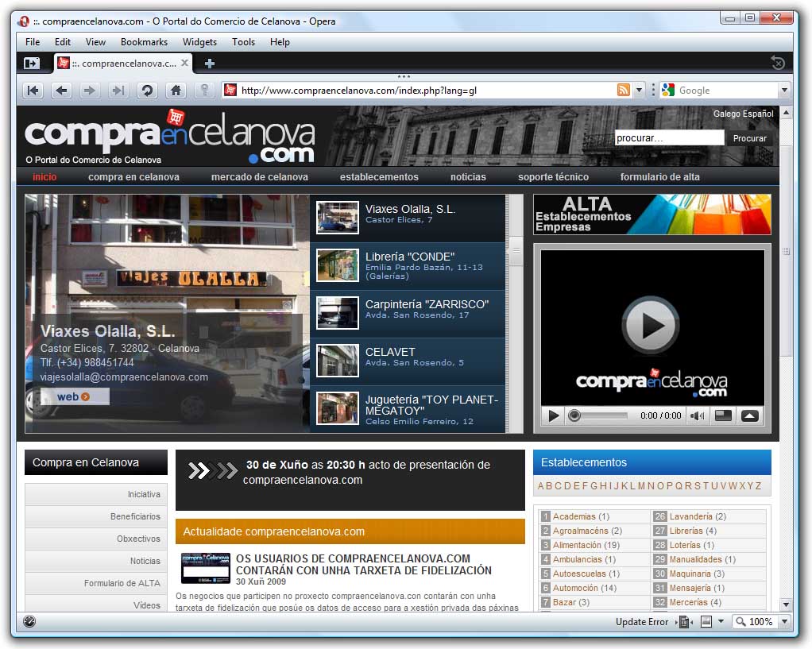The image size is (812, 649).
Task: Click the video player up-arrow menu icon
Action: coord(749,415)
